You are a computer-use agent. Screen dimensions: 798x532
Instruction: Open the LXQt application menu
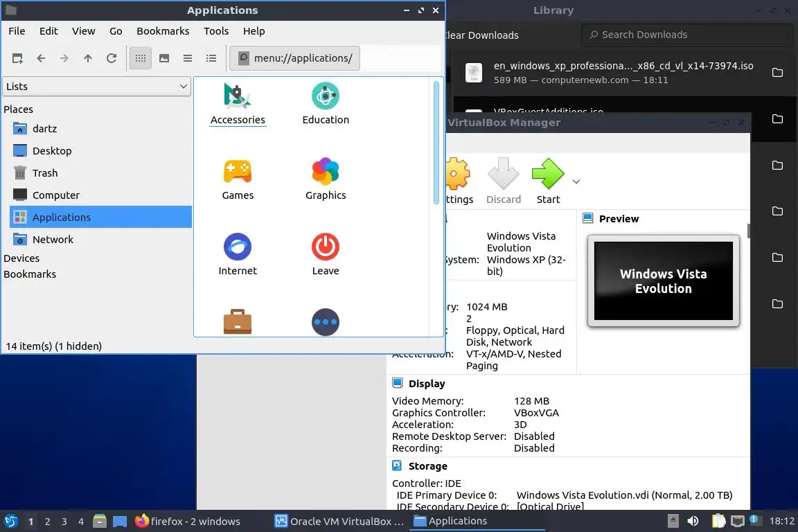click(11, 522)
